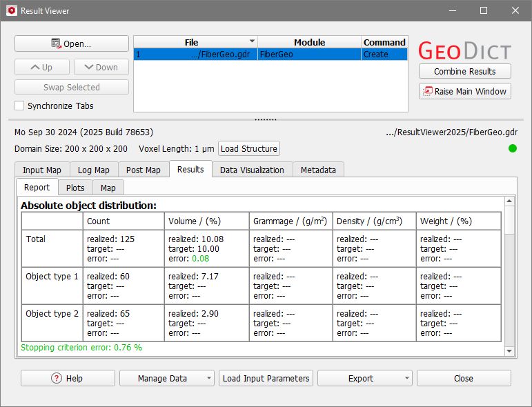The image size is (532, 407).
Task: Click the green status indicator dot
Action: click(x=513, y=148)
